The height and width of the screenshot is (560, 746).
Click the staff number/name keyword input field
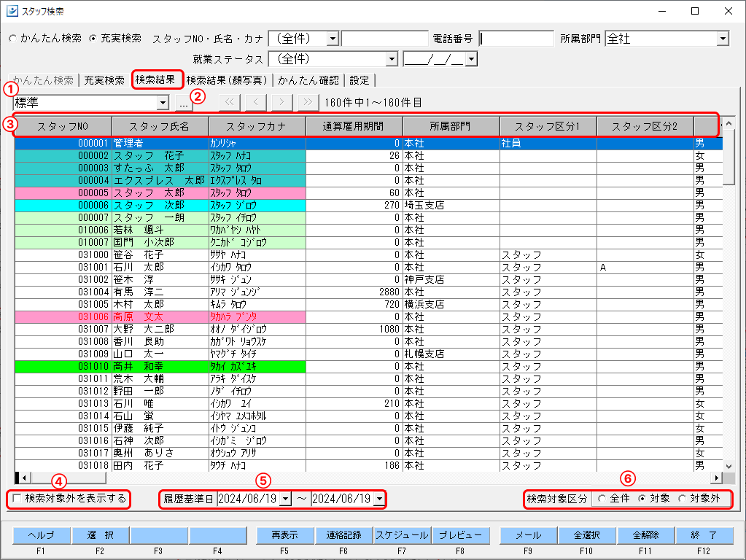tap(384, 39)
